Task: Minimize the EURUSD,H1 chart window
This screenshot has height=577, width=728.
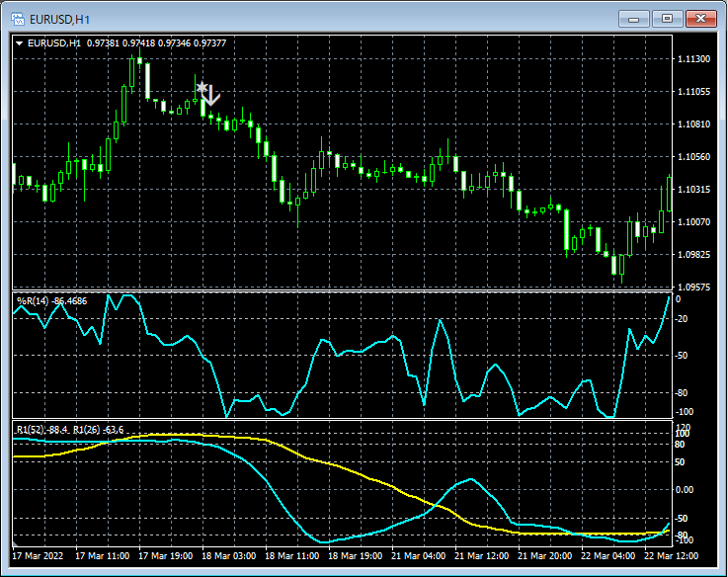Action: (632, 18)
